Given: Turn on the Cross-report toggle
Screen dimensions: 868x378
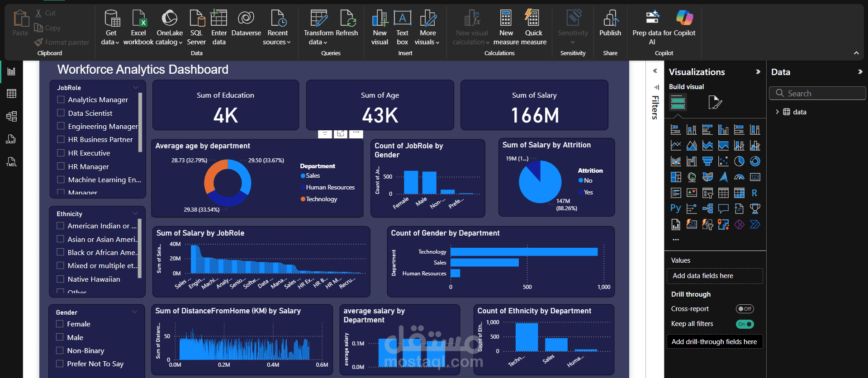Looking at the screenshot, I should tap(745, 309).
